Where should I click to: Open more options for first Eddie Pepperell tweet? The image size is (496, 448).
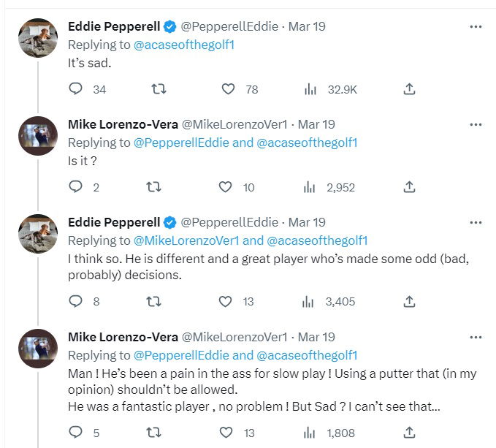(476, 27)
